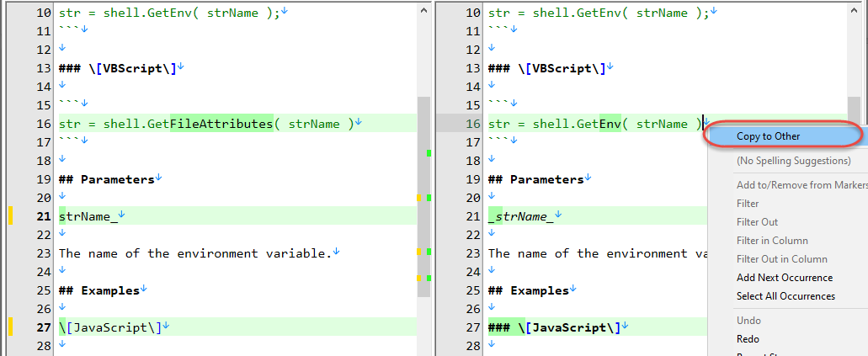This screenshot has width=868, height=356.
Task: Click Filter in Column entry
Action: click(x=772, y=241)
